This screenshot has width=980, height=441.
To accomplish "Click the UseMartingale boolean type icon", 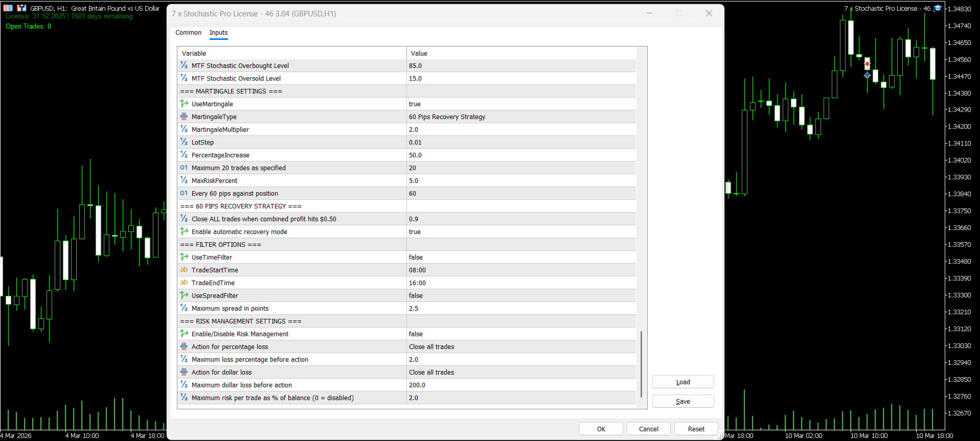I will pos(184,104).
